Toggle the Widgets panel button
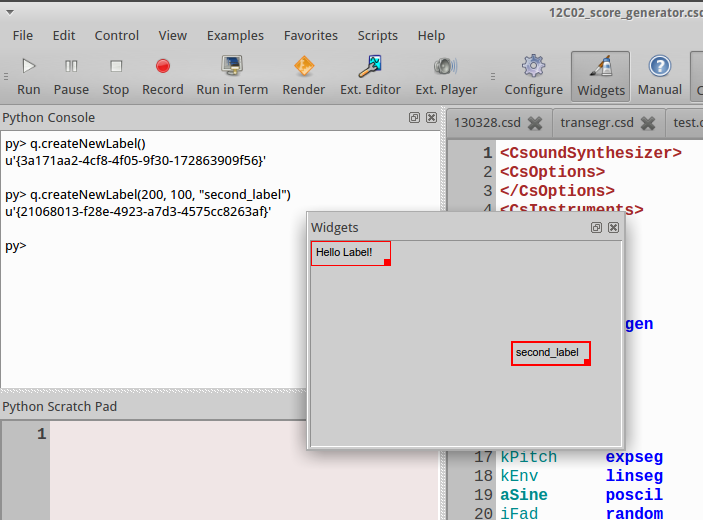Screen dimensions: 703x520 click(601, 76)
